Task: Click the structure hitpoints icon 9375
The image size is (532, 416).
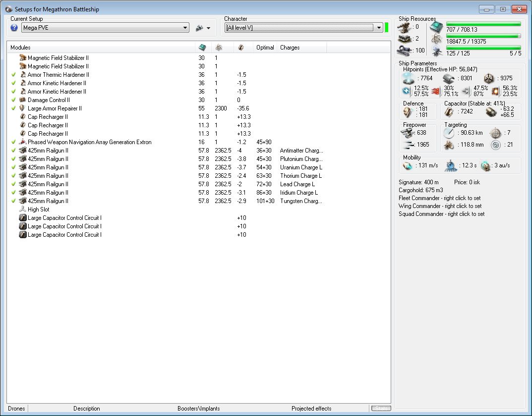Action: tap(489, 79)
